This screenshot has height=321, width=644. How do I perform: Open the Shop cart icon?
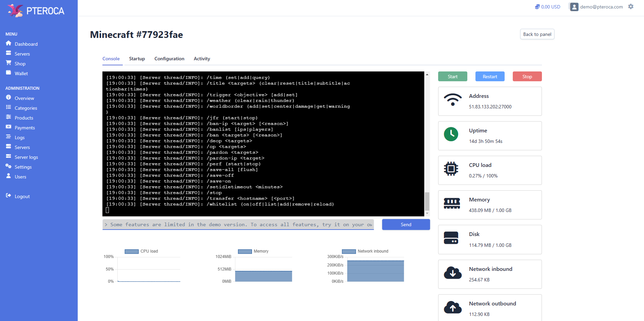point(8,63)
